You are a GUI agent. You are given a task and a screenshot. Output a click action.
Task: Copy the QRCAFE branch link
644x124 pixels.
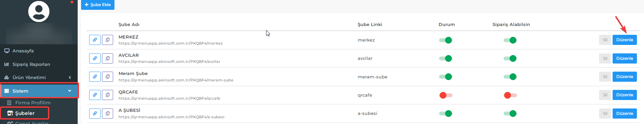107,95
